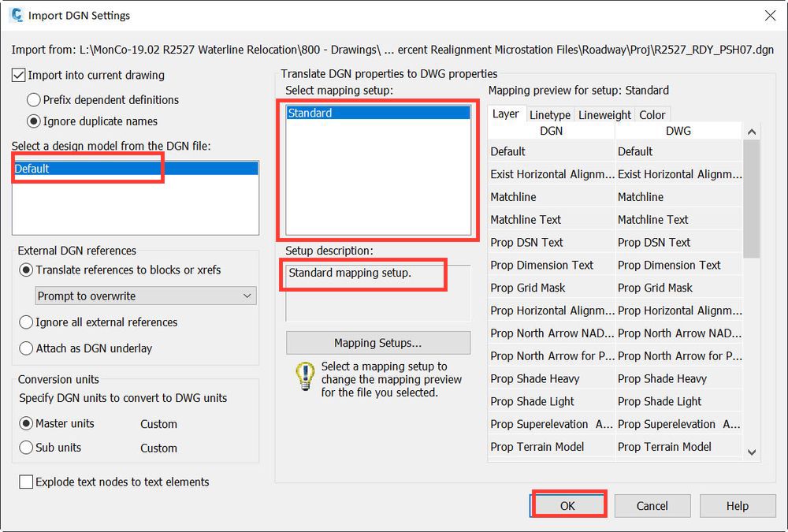This screenshot has height=532, width=788.
Task: Select the Prefix dependent definitions option
Action: coord(32,100)
